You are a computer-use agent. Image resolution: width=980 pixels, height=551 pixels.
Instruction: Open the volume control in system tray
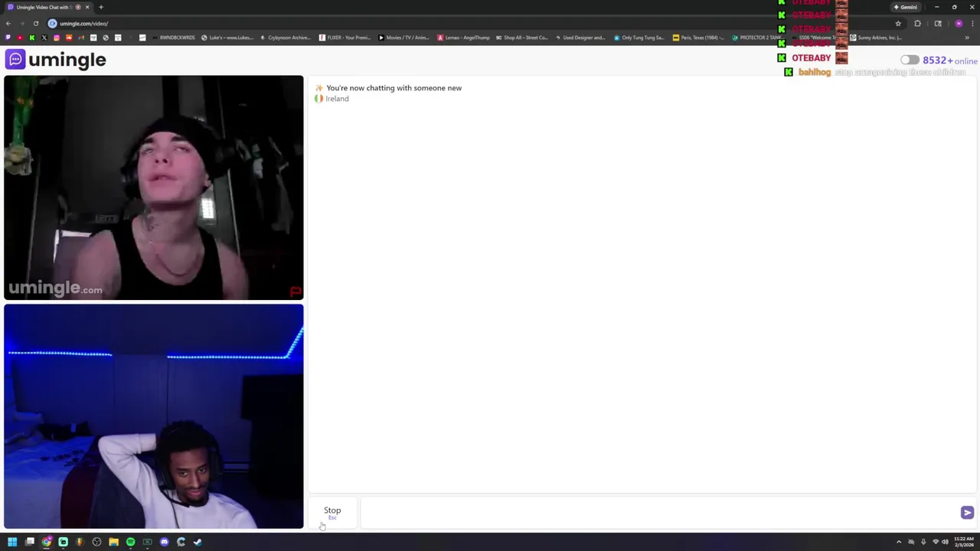945,542
